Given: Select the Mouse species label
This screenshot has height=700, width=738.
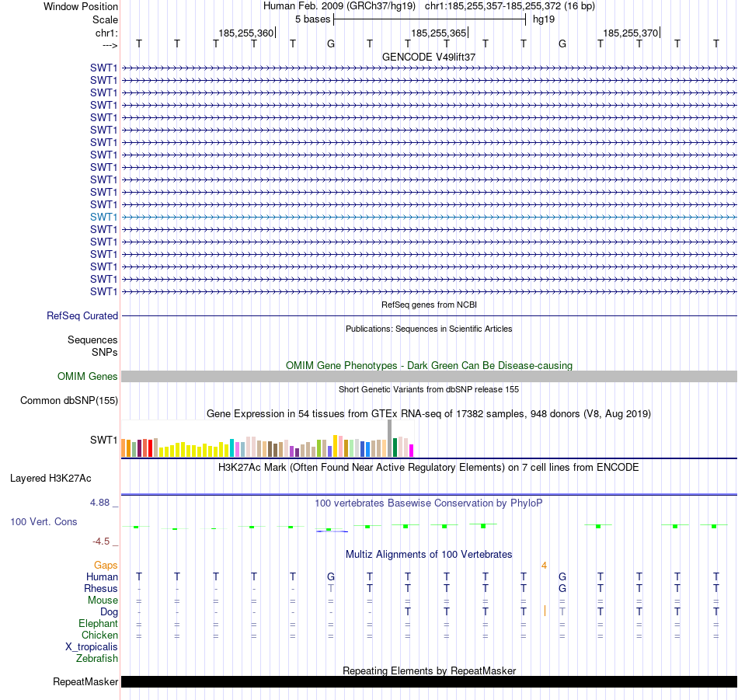Looking at the screenshot, I should [103, 601].
